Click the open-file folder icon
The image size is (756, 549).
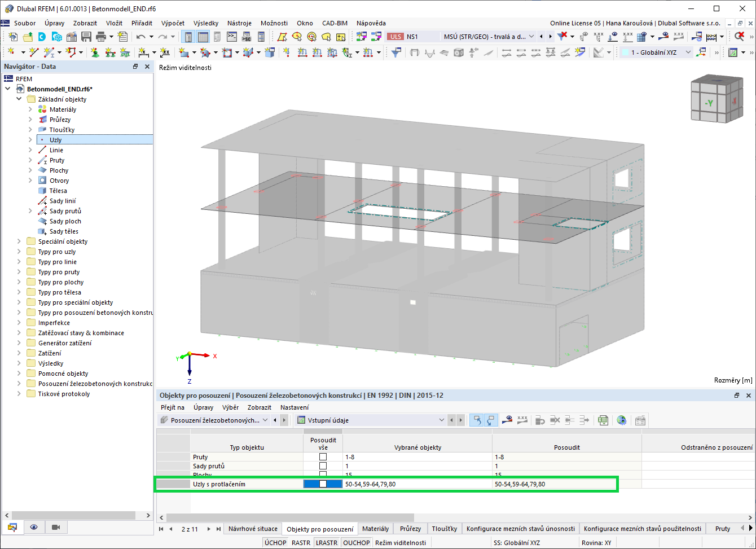(x=28, y=37)
